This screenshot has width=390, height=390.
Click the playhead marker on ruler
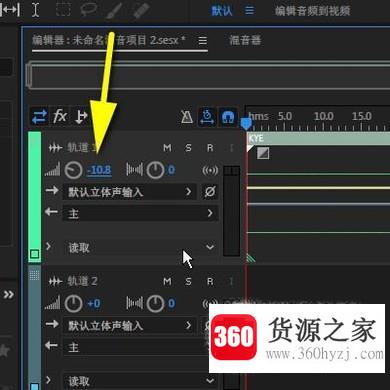point(246,123)
